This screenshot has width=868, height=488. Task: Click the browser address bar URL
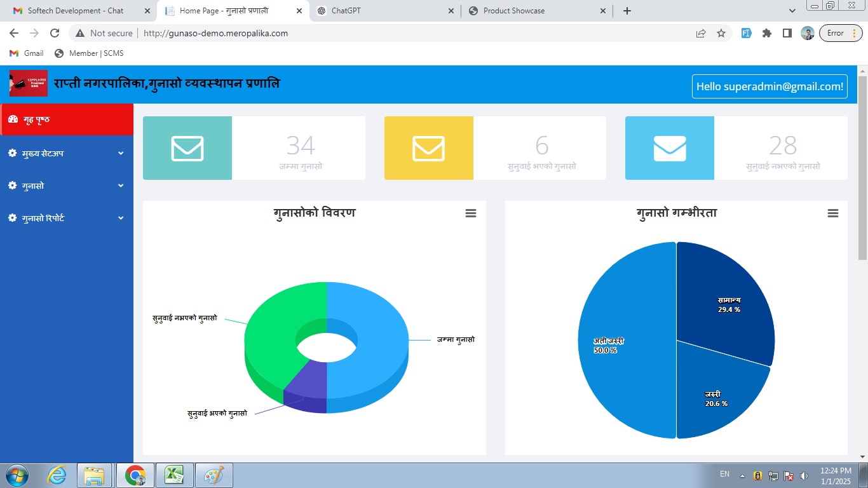(216, 33)
